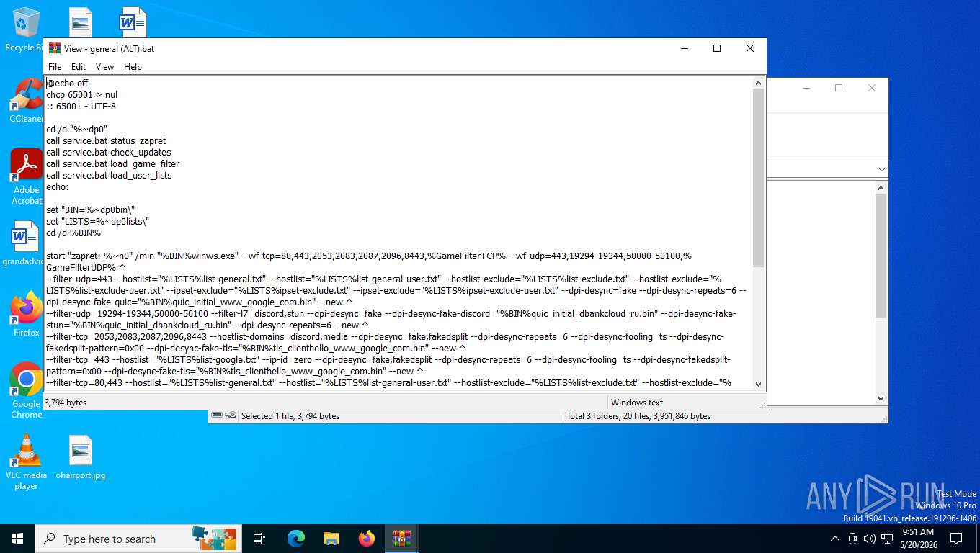Image resolution: width=980 pixels, height=553 pixels.
Task: Click the Windows Start button
Action: pos(17,539)
